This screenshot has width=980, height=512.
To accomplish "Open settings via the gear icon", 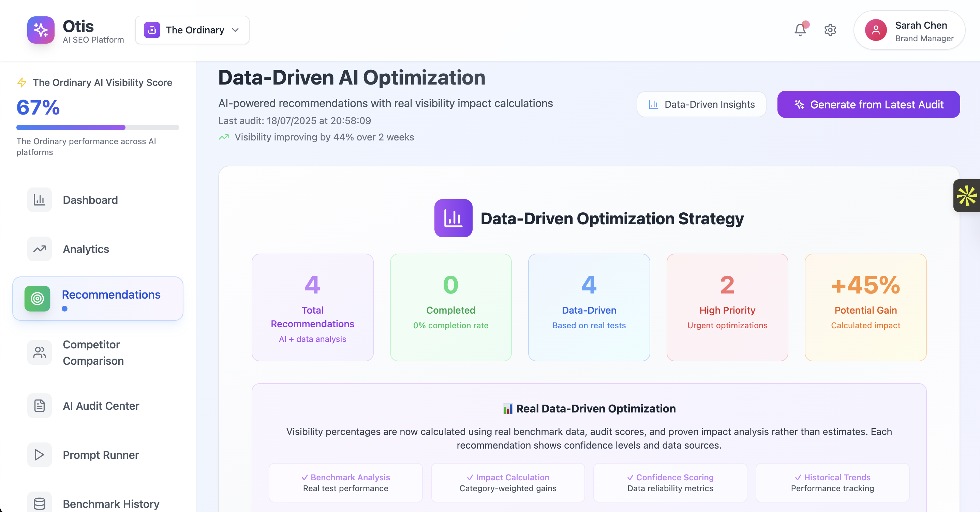I will (830, 30).
